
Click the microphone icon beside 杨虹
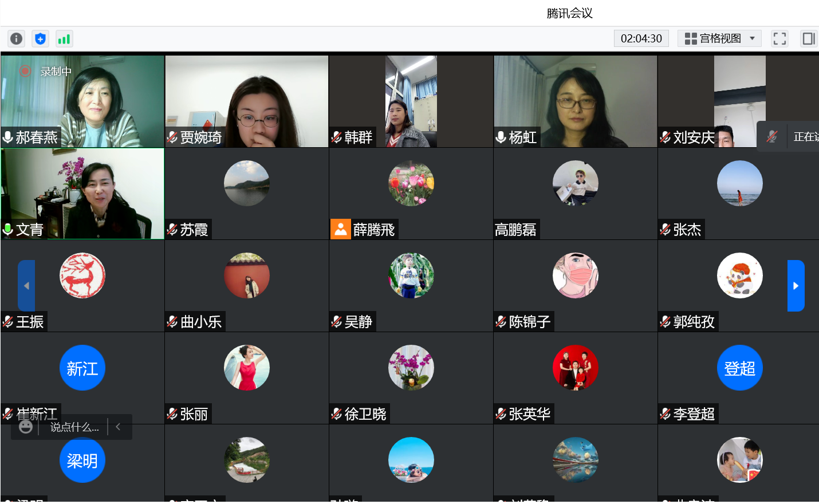[x=501, y=137]
